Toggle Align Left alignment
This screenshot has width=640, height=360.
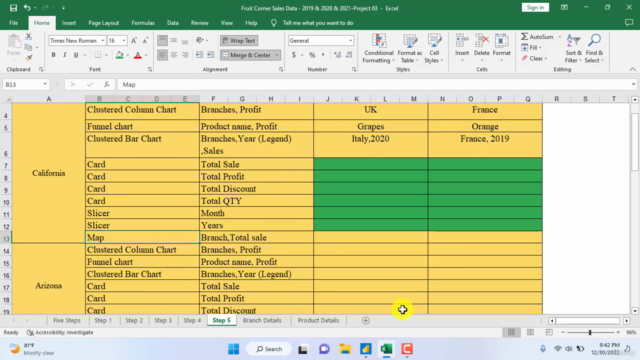pos(162,55)
